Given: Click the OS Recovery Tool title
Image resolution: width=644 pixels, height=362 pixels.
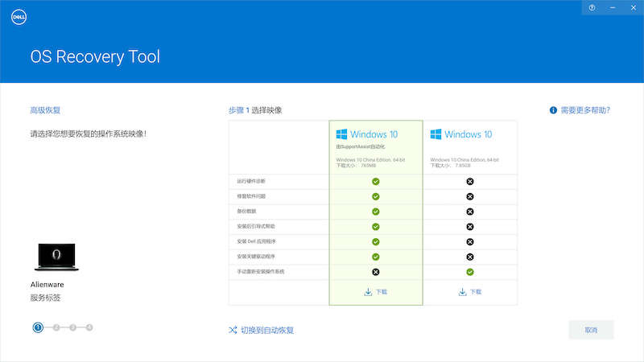Looking at the screenshot, I should pyautogui.click(x=95, y=56).
